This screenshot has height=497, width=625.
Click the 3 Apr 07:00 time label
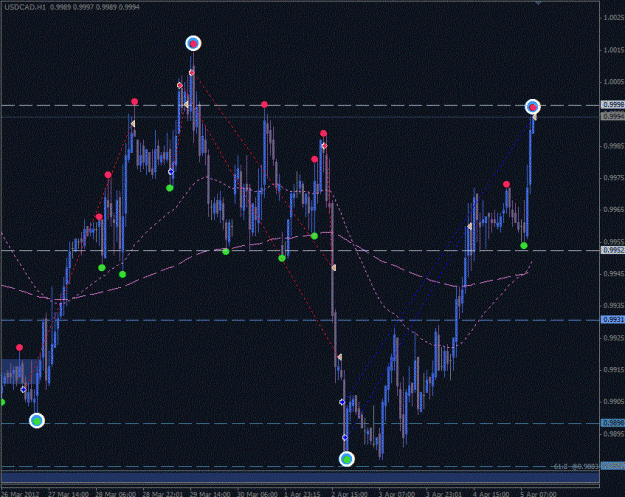click(397, 494)
